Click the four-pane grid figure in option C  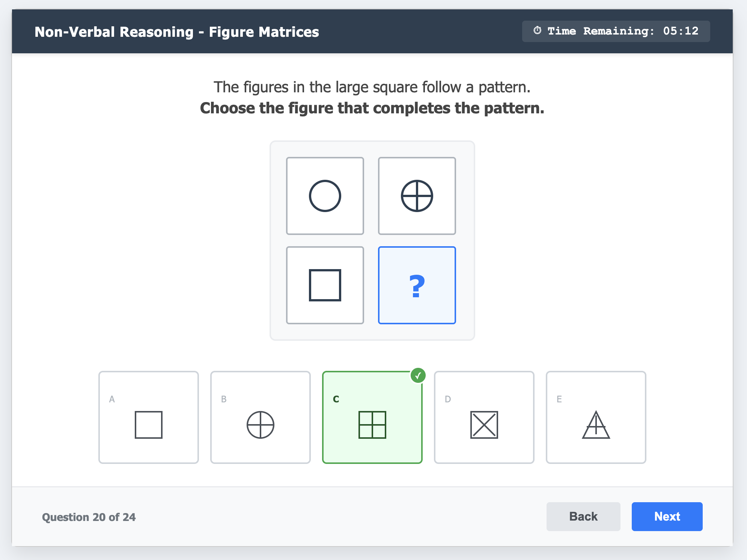click(372, 425)
